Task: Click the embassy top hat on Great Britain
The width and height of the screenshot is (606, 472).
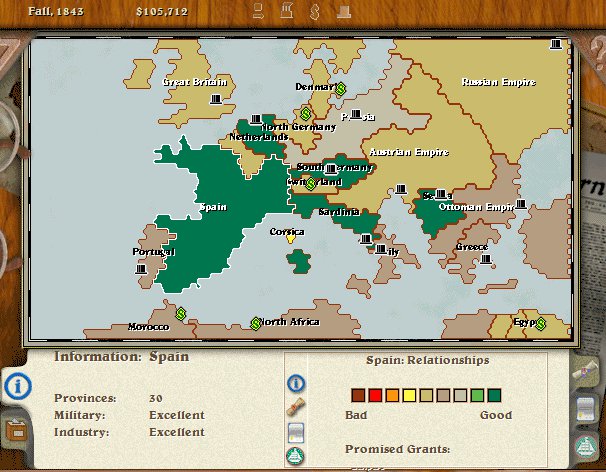Action: [x=216, y=99]
